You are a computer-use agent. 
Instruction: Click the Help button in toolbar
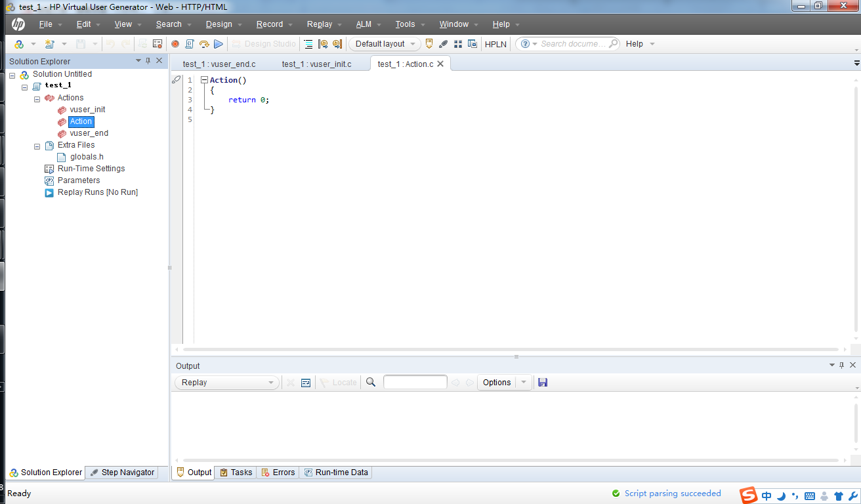click(635, 44)
